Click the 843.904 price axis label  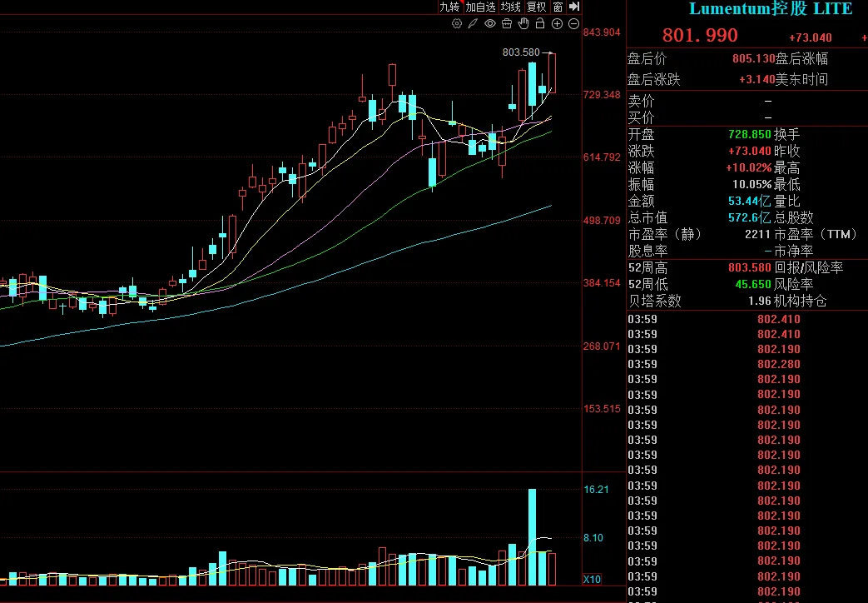click(602, 32)
